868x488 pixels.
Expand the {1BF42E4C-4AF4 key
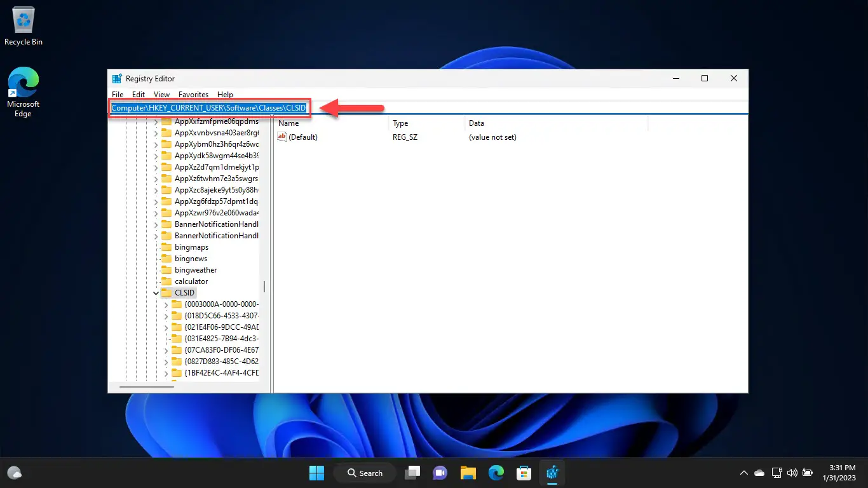pos(166,373)
